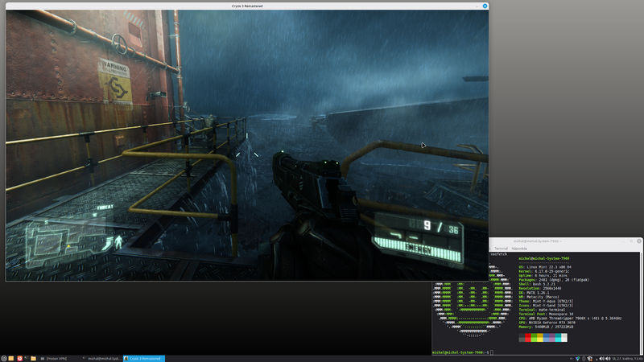Click the CPU AMD Ryzen Threadripper line
The width and height of the screenshot is (644, 362).
point(570,318)
